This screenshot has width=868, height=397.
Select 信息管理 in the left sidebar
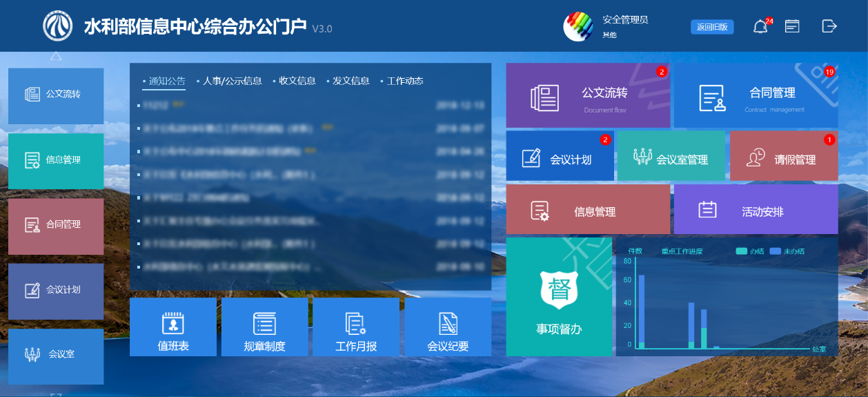click(56, 160)
